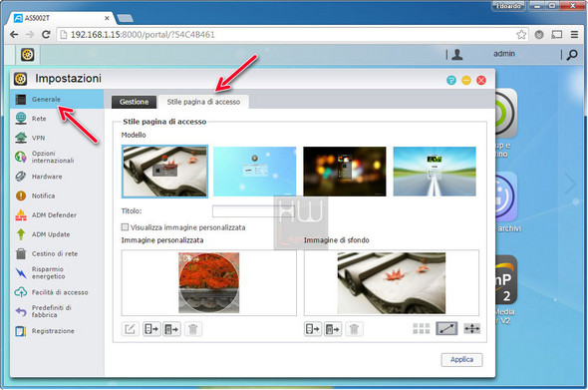
Task: Choose the dark bokeh login template thumbnail
Action: [x=344, y=172]
